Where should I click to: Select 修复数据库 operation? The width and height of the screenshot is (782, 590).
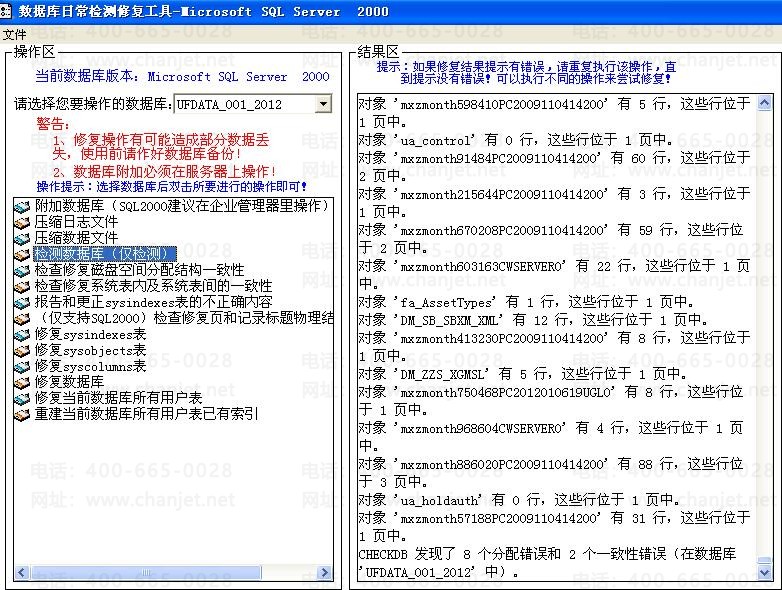69,382
